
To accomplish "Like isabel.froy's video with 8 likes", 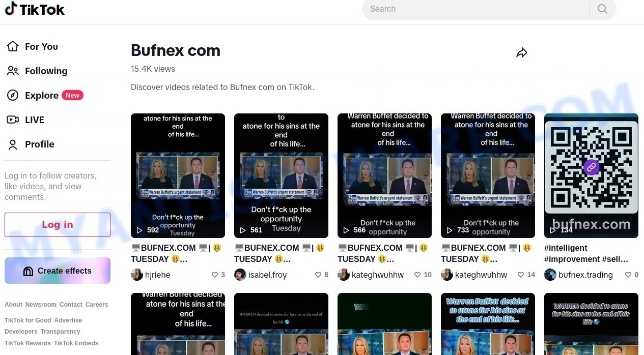I will (x=318, y=275).
